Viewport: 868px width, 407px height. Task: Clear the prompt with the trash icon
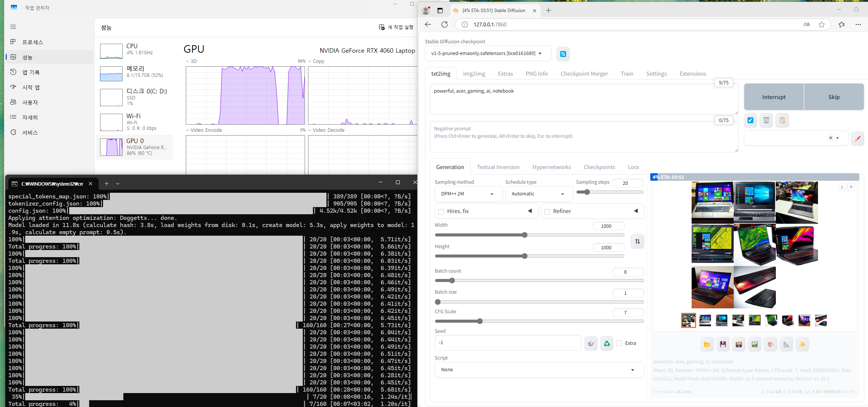click(766, 120)
